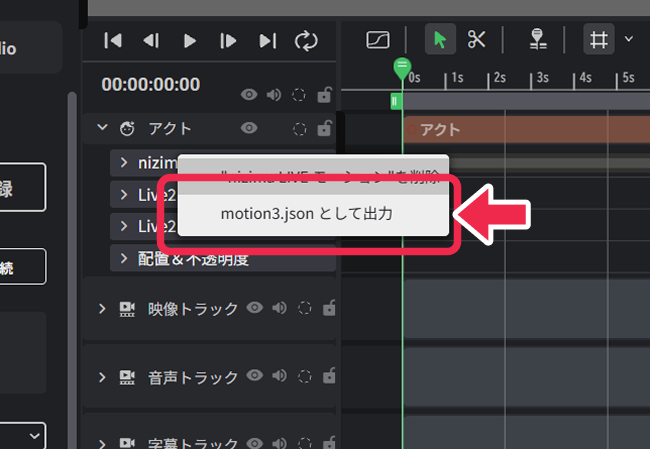Select the green arrow selection tool

pos(440,40)
